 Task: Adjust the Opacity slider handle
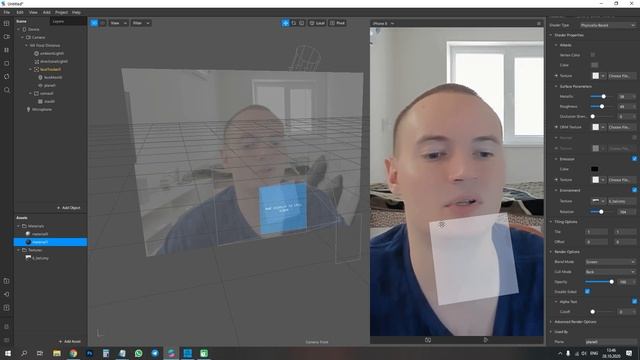pyautogui.click(x=611, y=282)
